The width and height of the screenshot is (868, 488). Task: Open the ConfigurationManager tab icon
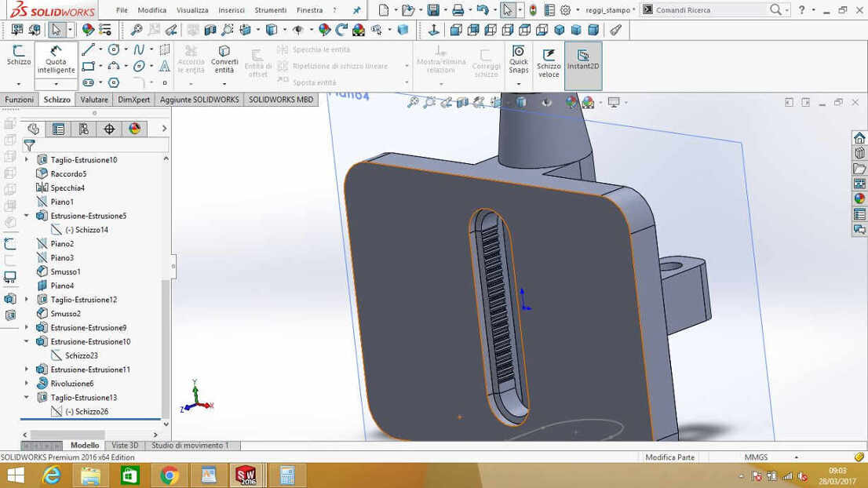pos(84,129)
